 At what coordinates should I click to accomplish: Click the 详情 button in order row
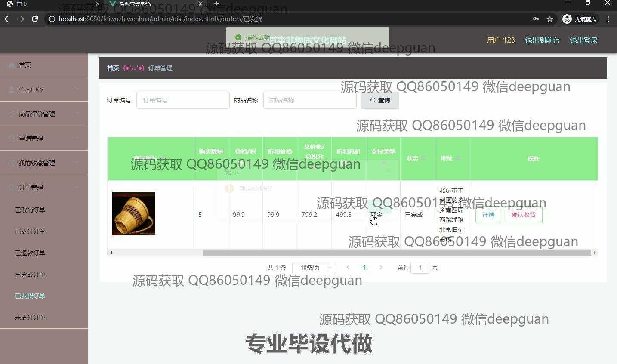488,215
